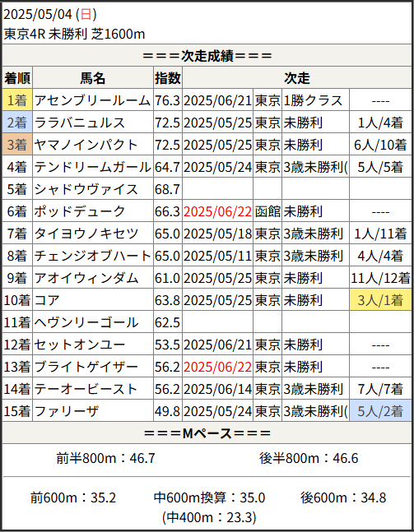Click 函館 venue in ポッドデューク row
The width and height of the screenshot is (414, 532).
(267, 211)
